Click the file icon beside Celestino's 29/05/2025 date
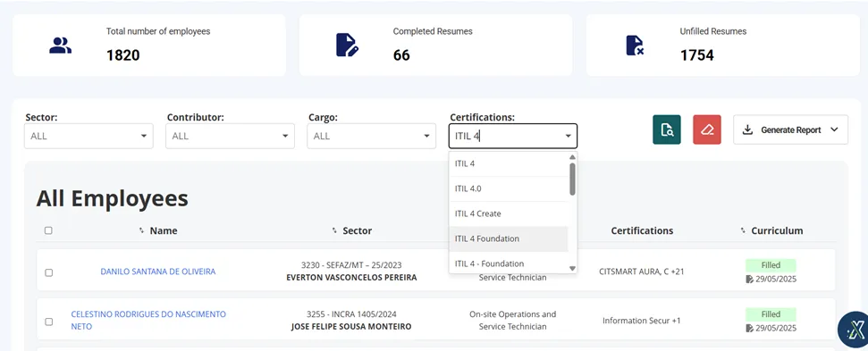This screenshot has width=868, height=351. 749,328
